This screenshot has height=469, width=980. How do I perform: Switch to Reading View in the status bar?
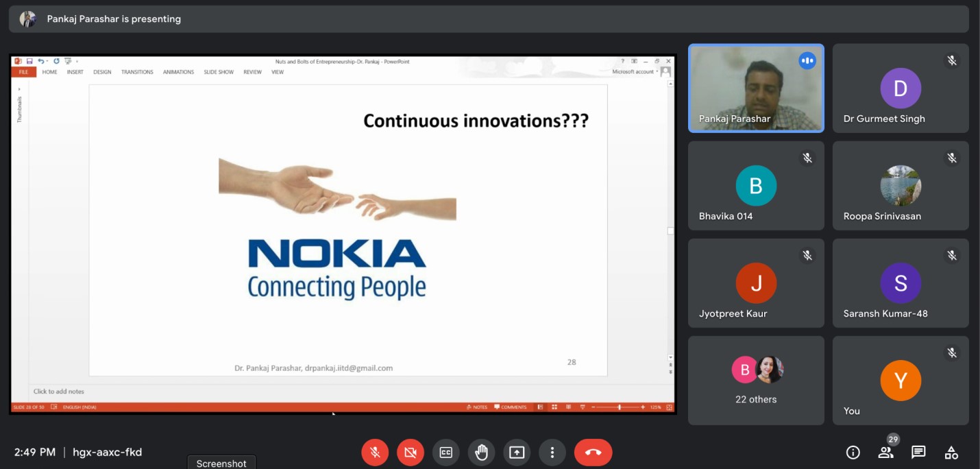point(567,407)
